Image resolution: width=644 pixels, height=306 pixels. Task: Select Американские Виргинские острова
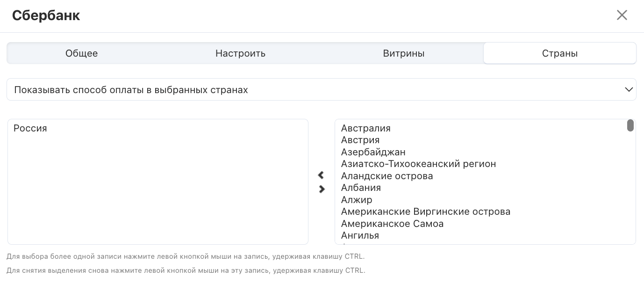[x=425, y=211]
